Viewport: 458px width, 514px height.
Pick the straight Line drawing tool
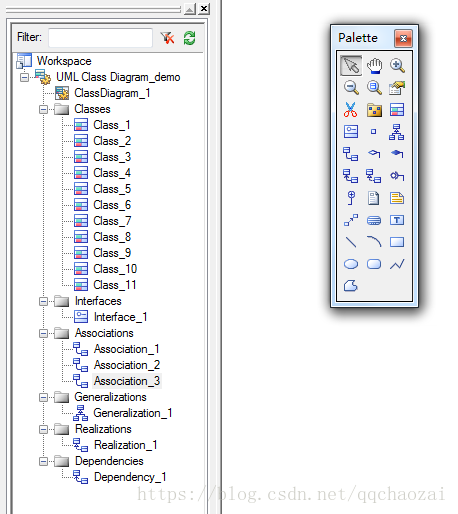[351, 242]
